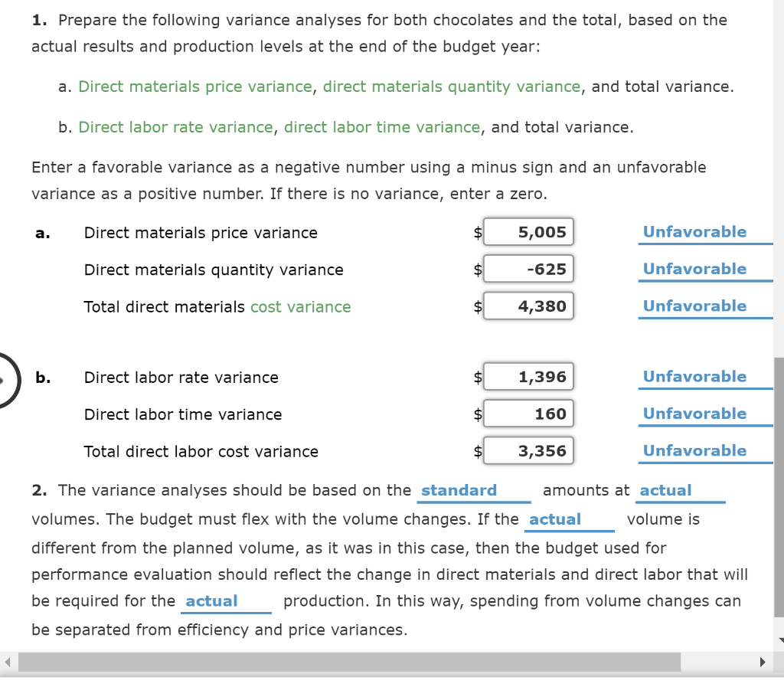Open the Unfavorable dropdown for labor rate variance
The image size is (784, 687).
click(695, 376)
